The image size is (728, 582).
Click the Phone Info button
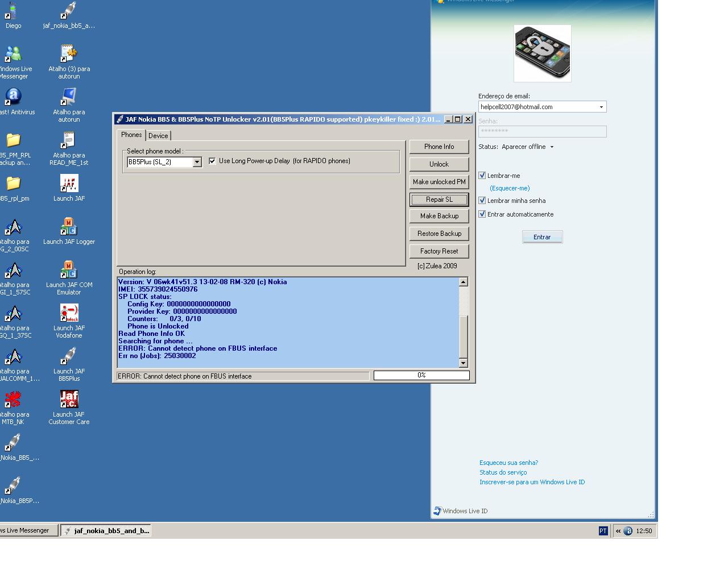click(x=439, y=147)
